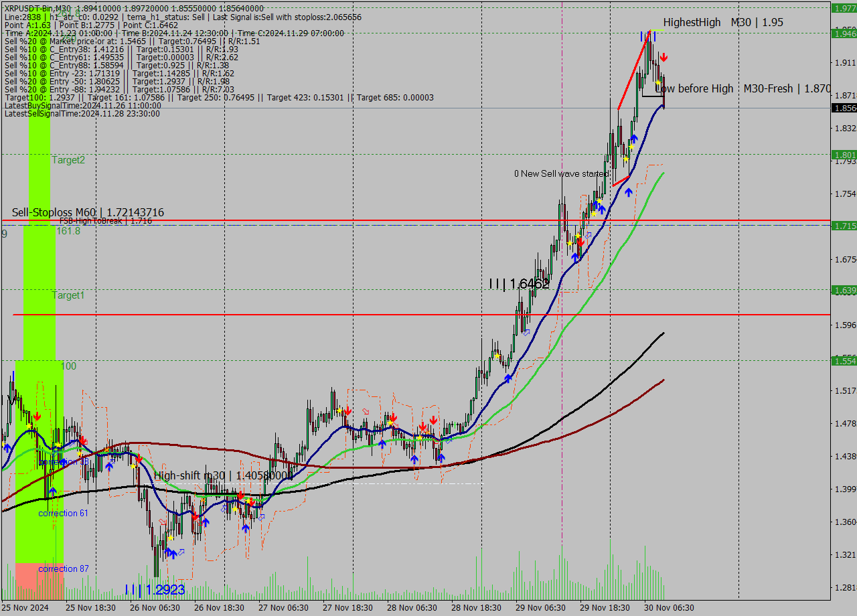Click the green 1.715 price level tag
The height and width of the screenshot is (616, 857).
coord(844,226)
